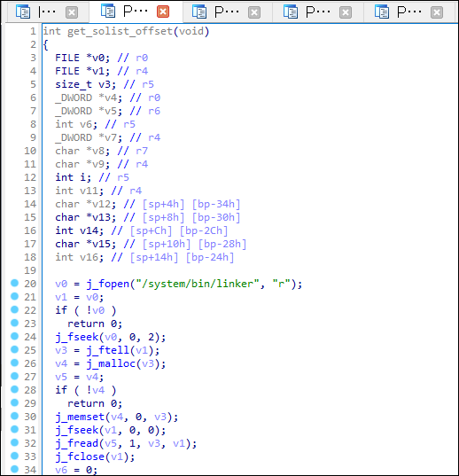Select the third pseudocode tab P…
This screenshot has width=459, height=476.
pos(227,12)
